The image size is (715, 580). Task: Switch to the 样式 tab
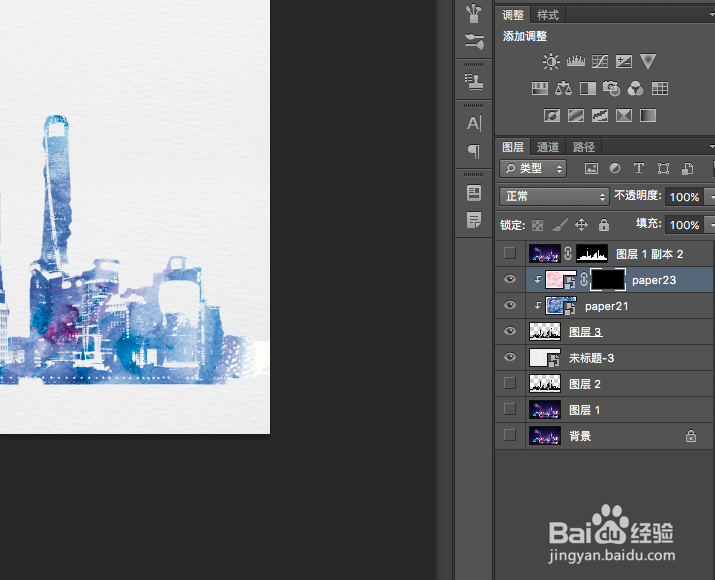tap(548, 15)
